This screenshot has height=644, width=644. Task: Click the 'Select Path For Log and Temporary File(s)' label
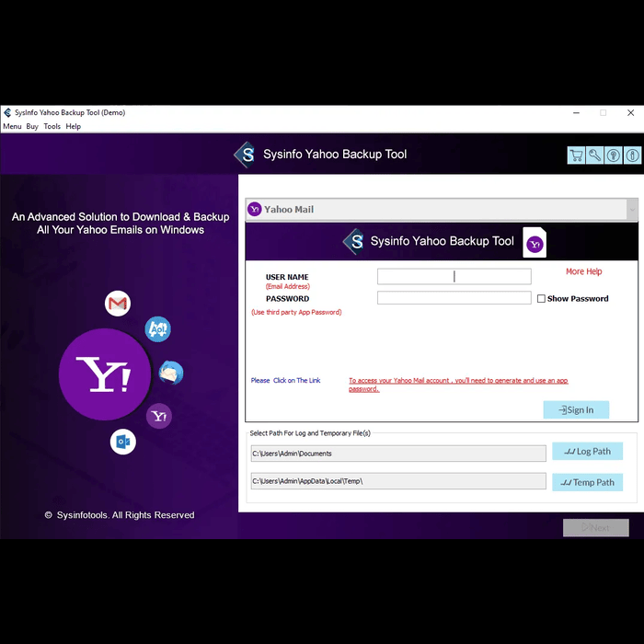coord(310,433)
